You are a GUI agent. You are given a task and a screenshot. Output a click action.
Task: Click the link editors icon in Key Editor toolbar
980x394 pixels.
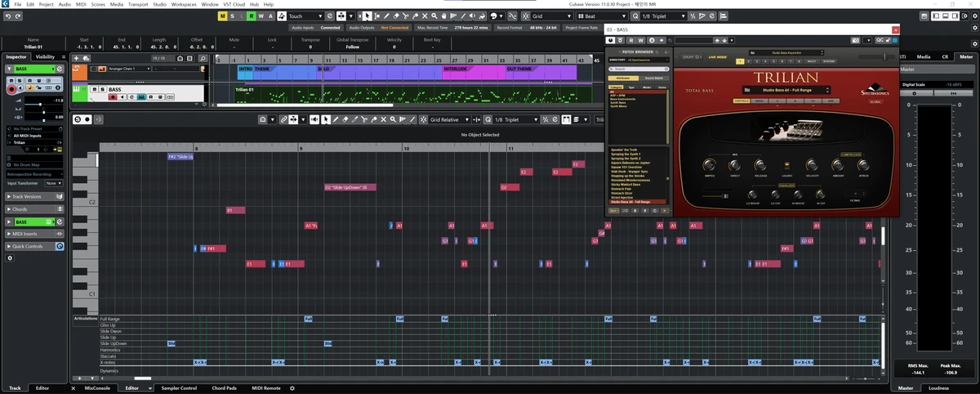tap(283, 119)
